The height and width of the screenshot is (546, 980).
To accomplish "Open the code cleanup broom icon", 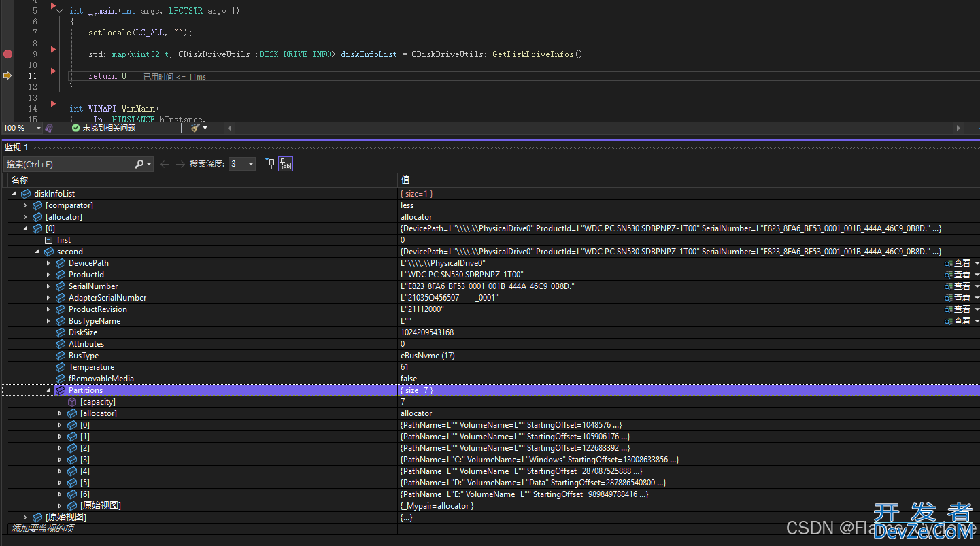I will pyautogui.click(x=195, y=128).
